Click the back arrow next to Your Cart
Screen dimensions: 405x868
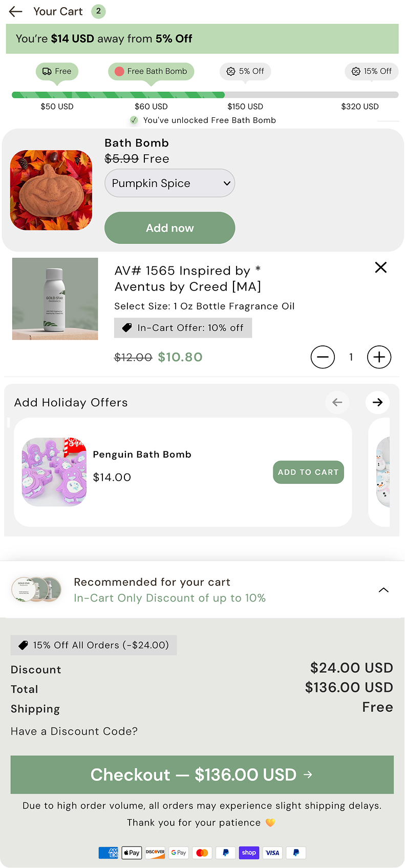pyautogui.click(x=16, y=11)
